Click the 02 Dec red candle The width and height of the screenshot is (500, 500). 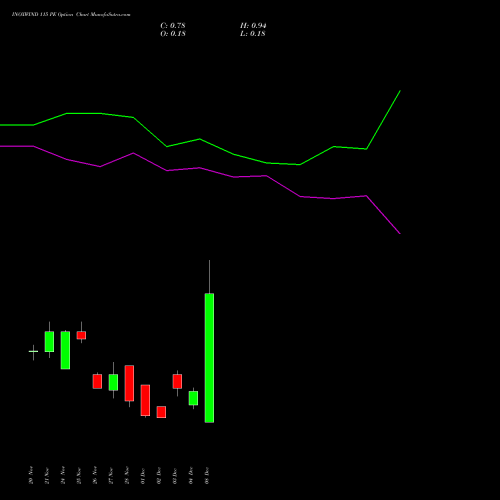click(x=161, y=412)
